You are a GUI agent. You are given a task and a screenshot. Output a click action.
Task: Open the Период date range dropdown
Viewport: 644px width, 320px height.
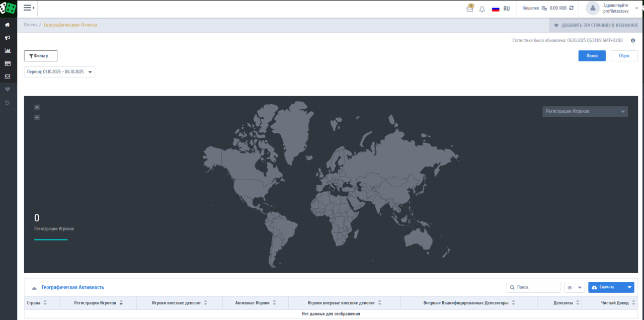[x=59, y=72]
